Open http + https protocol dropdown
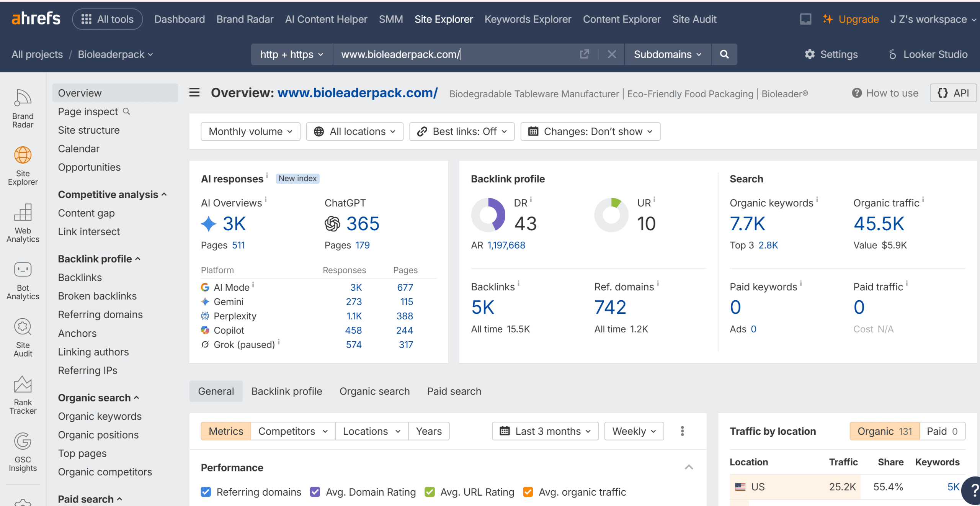 point(292,54)
